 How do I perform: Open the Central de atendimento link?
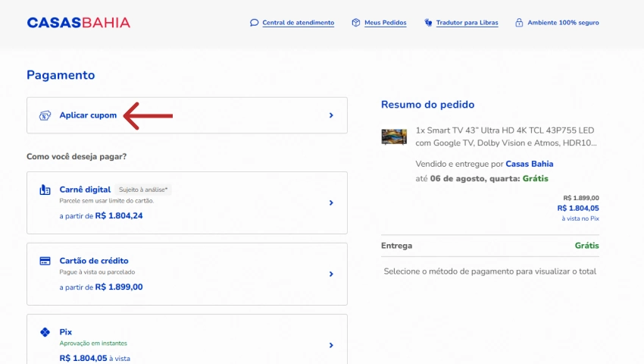tap(299, 23)
